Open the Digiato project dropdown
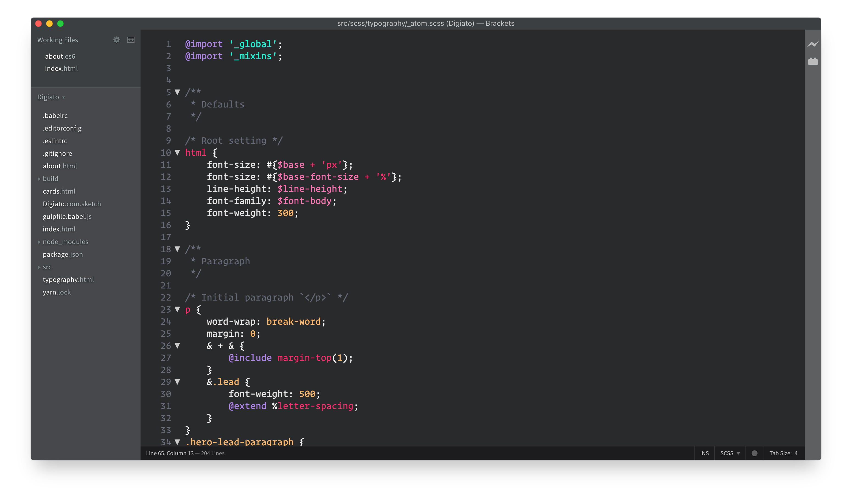Image resolution: width=852 pixels, height=504 pixels. tap(51, 97)
